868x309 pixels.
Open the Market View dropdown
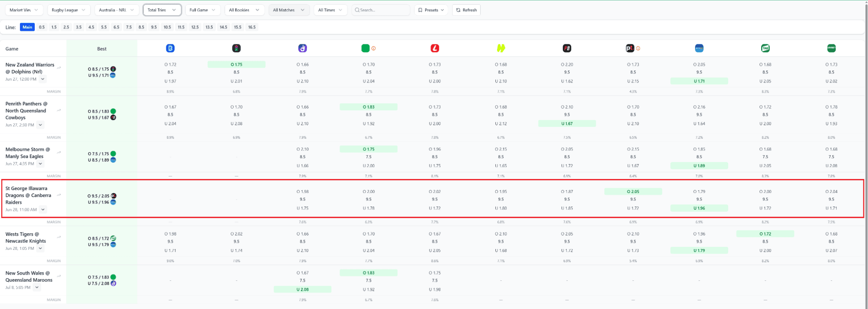pos(24,10)
